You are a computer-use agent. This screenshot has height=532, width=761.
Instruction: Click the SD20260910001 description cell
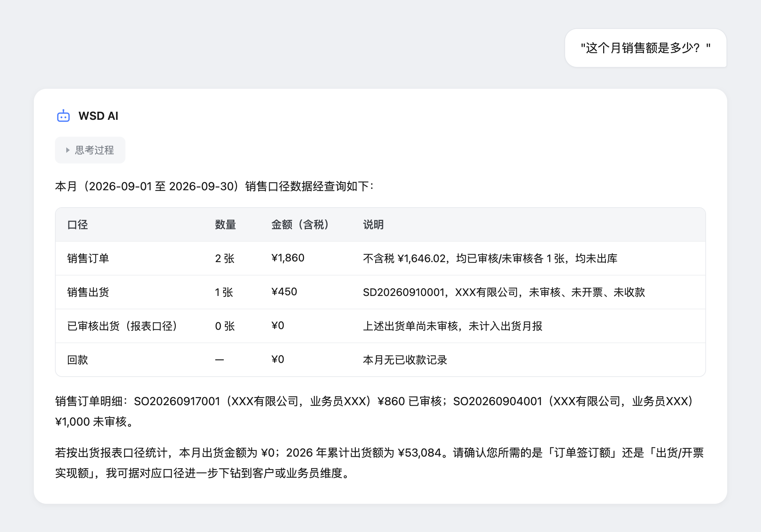[504, 292]
